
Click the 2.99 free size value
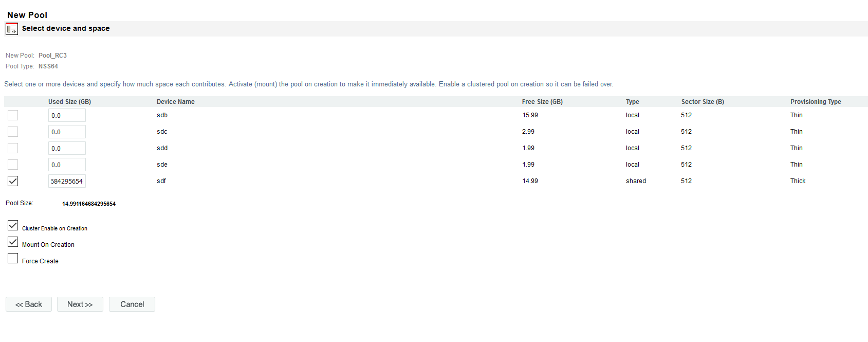[x=528, y=132]
